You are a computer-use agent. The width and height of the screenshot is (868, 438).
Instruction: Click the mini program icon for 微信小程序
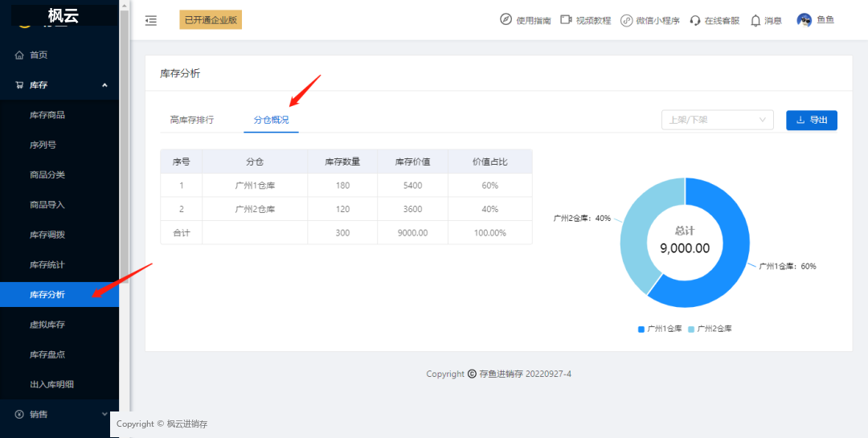626,20
